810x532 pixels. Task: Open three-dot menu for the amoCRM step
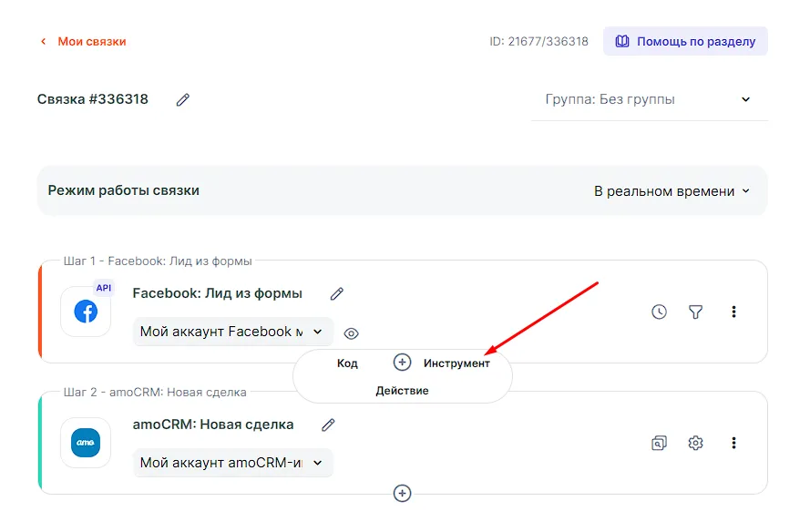[x=733, y=443]
